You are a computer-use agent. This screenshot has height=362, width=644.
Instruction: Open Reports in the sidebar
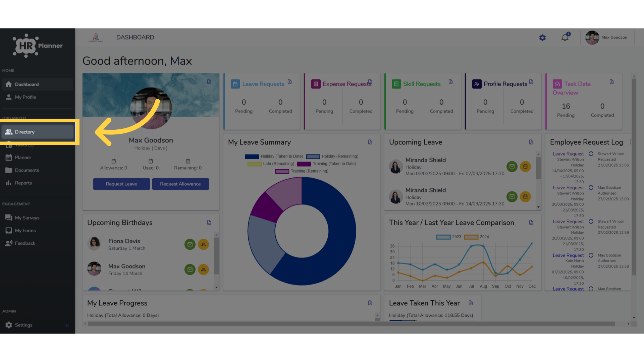coord(38,183)
